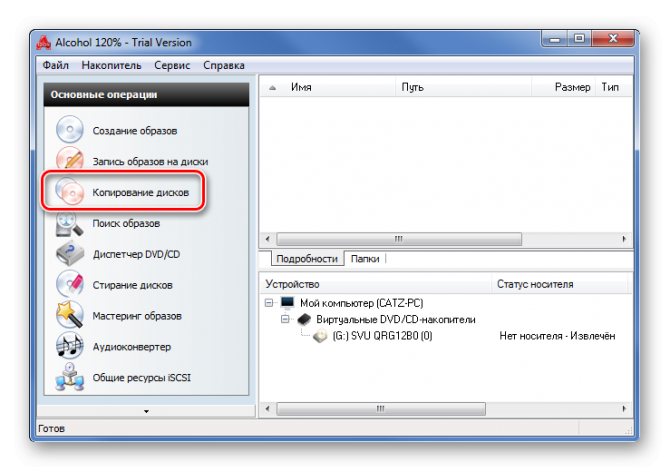Click the Мой компьютер monitor icon
670x472 pixels.
(x=288, y=303)
